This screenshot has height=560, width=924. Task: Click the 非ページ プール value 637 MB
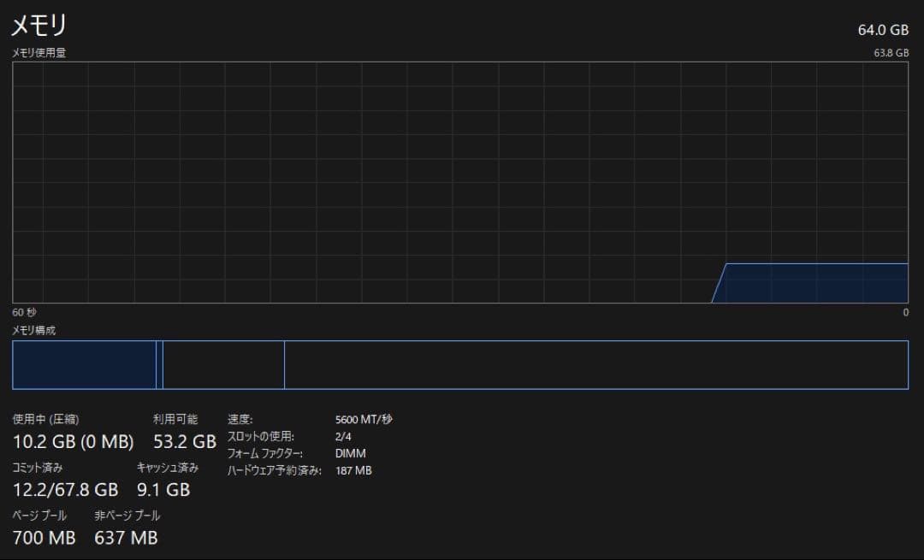click(125, 538)
